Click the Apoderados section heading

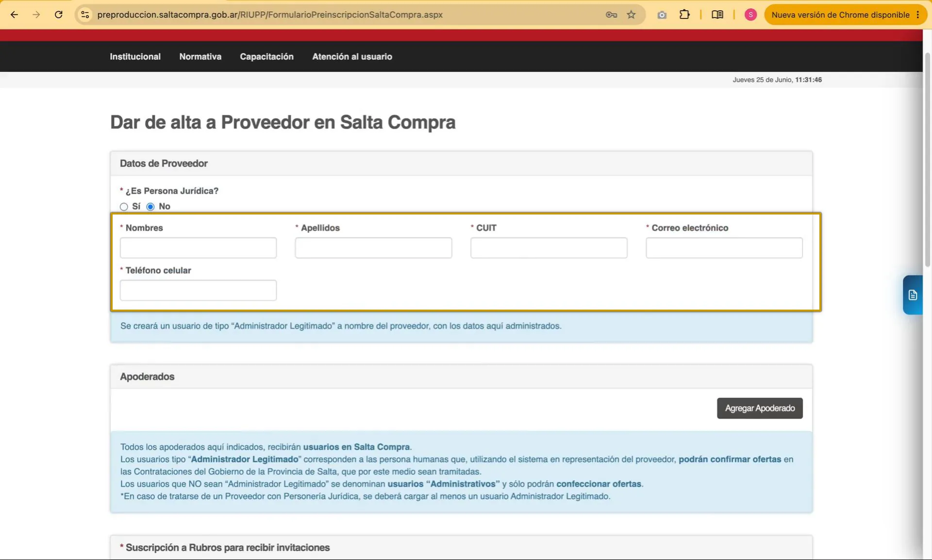pos(147,377)
